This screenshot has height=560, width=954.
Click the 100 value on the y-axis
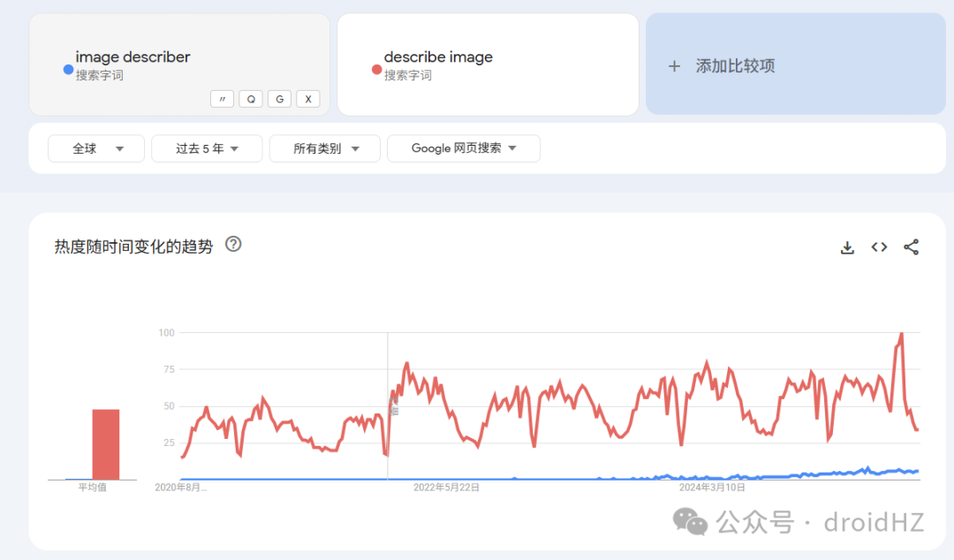coord(166,333)
